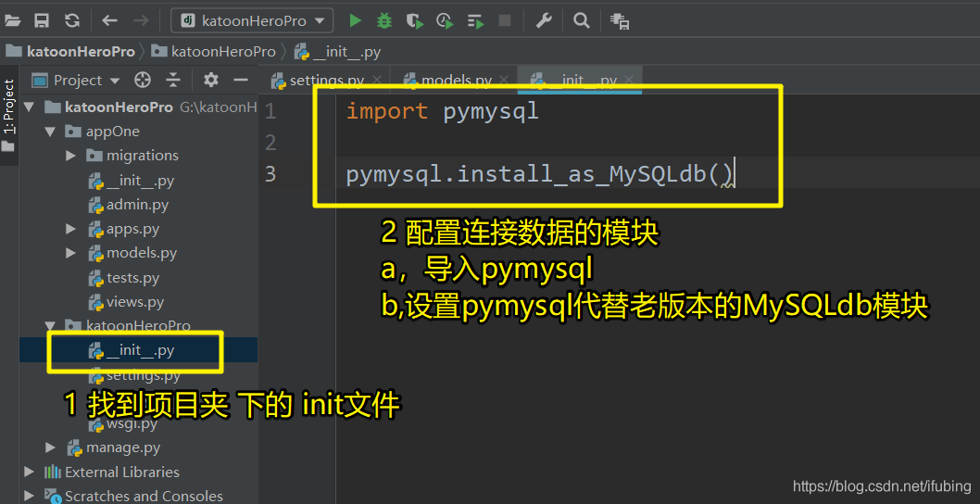
Task: Click the katoonHeroPro root project label
Action: point(119,107)
